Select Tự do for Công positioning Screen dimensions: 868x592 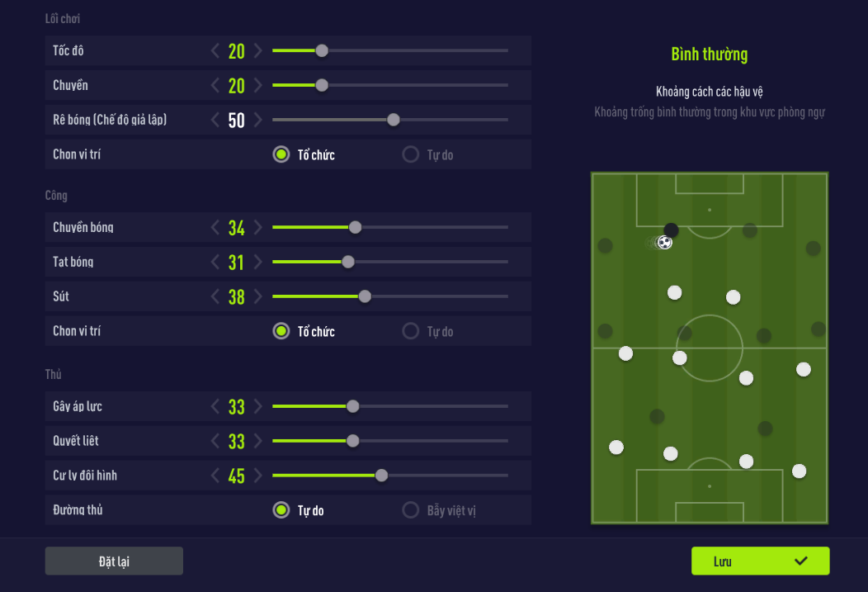[x=411, y=331]
